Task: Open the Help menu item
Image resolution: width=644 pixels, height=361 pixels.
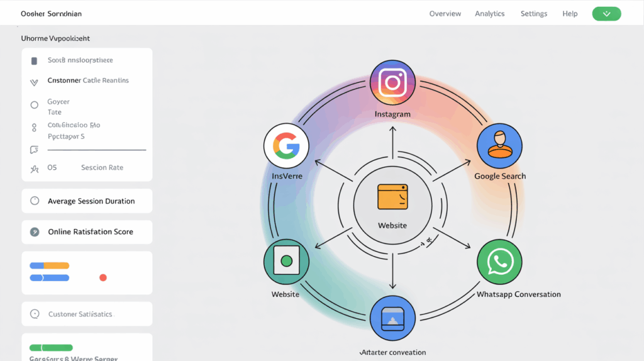Action: pos(570,14)
